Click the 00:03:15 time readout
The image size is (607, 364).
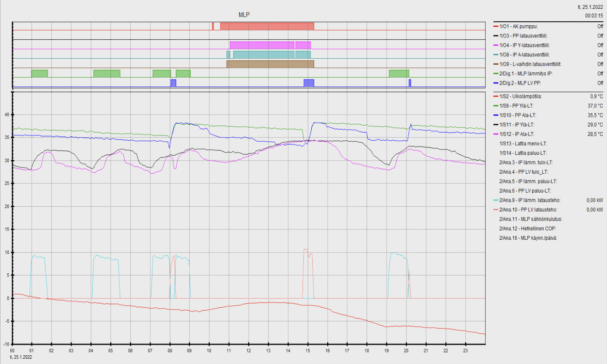coord(594,16)
